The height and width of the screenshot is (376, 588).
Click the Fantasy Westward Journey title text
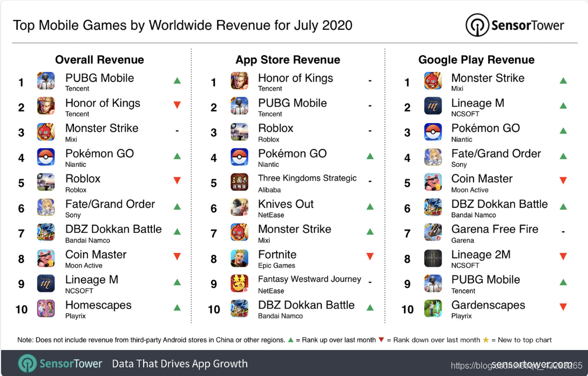309,279
